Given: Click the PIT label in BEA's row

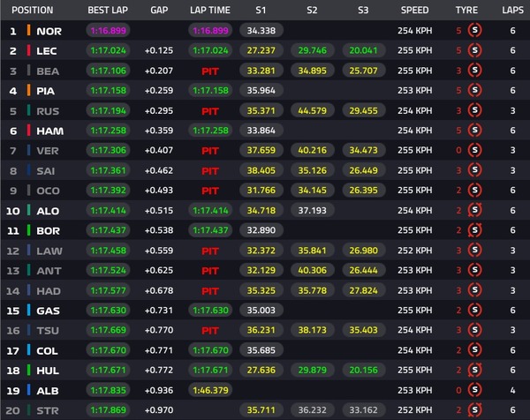Looking at the screenshot, I should pos(209,70).
